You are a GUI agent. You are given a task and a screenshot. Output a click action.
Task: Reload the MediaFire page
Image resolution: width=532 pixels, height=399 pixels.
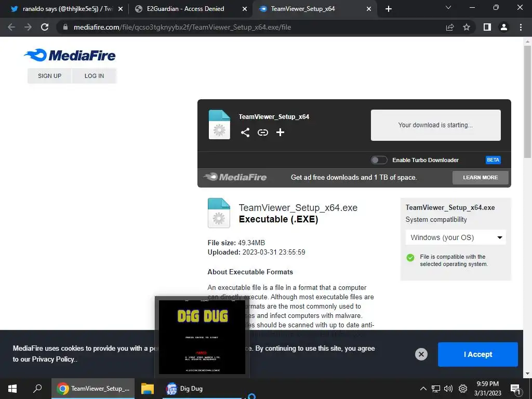[45, 27]
